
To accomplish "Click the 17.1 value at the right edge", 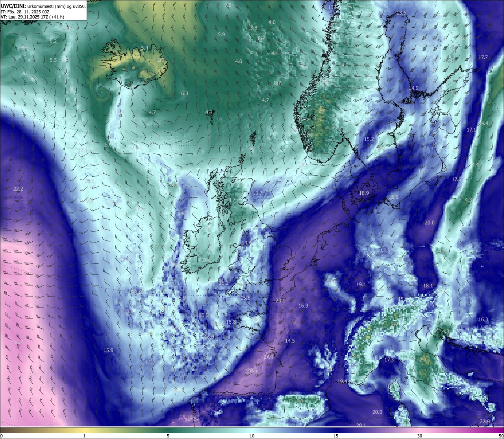I will click(x=471, y=130).
